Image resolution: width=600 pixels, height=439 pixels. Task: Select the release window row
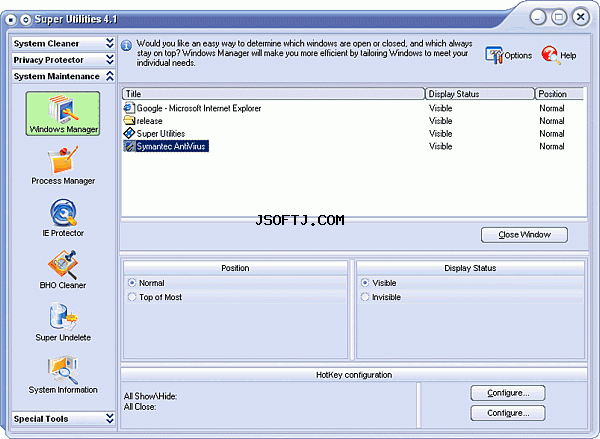(354, 121)
